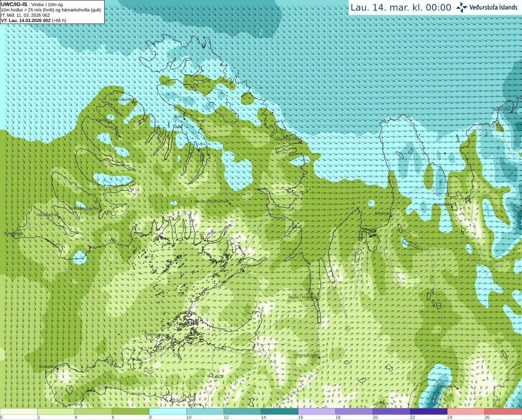Click the 'Reykir í Hrútafirði' place label
The width and height of the screenshot is (522, 420).
click(303, 297)
